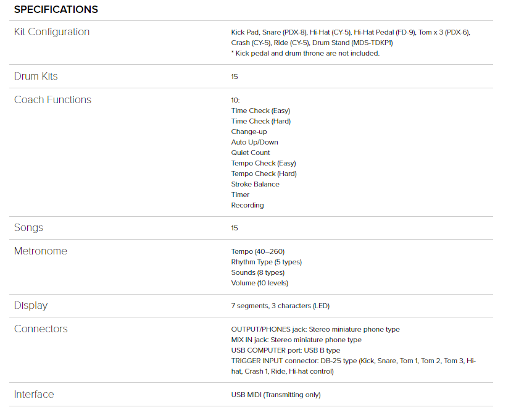Click the USB COMPUTER port line
Image resolution: width=532 pixels, height=407 pixels.
286,350
